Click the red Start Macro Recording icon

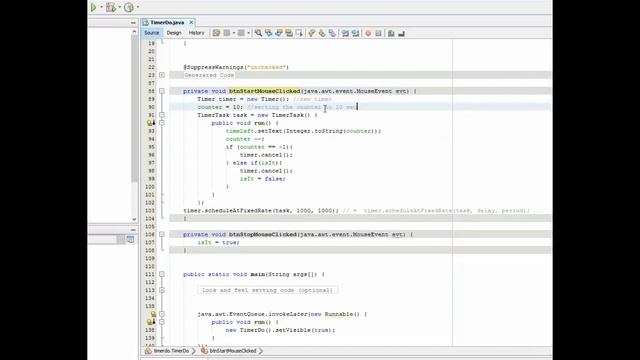coord(368,33)
